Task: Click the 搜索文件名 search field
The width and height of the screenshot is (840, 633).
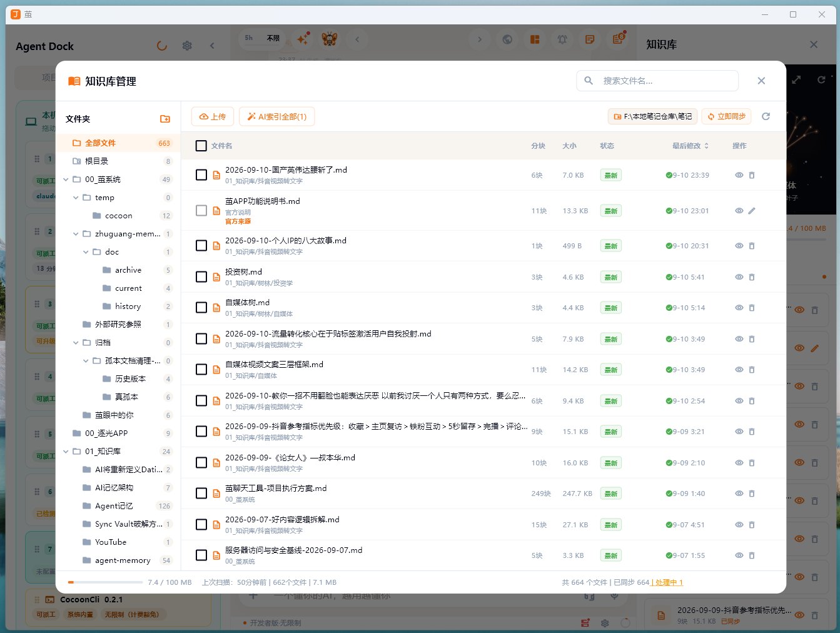Action: [x=657, y=81]
